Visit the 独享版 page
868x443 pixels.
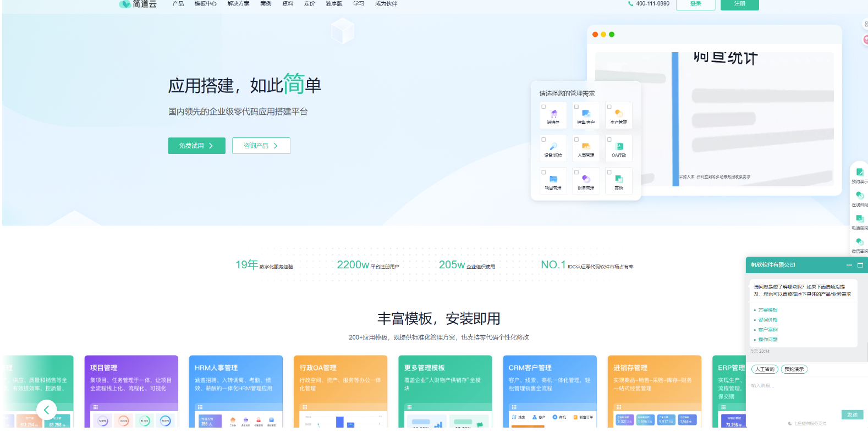334,4
